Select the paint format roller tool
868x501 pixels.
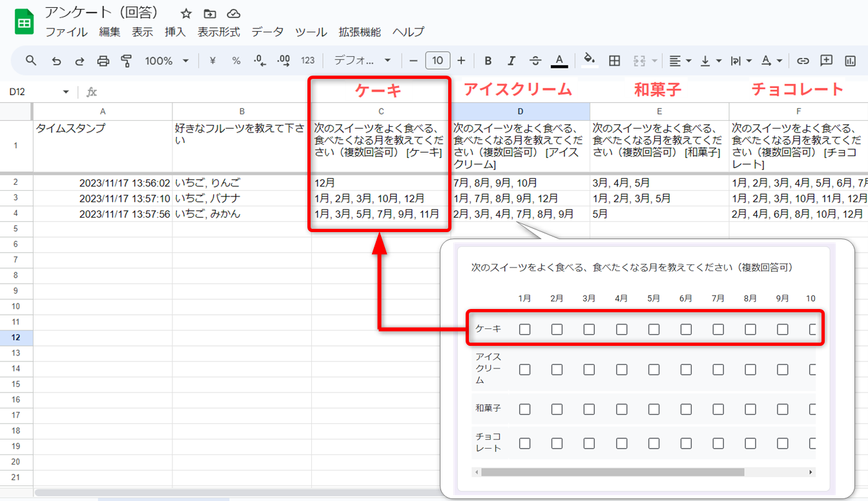pyautogui.click(x=126, y=61)
